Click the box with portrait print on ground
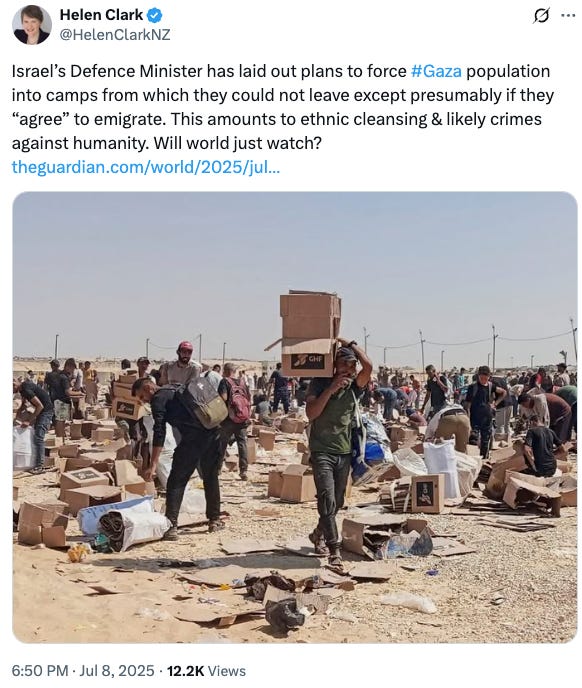 click(x=428, y=494)
